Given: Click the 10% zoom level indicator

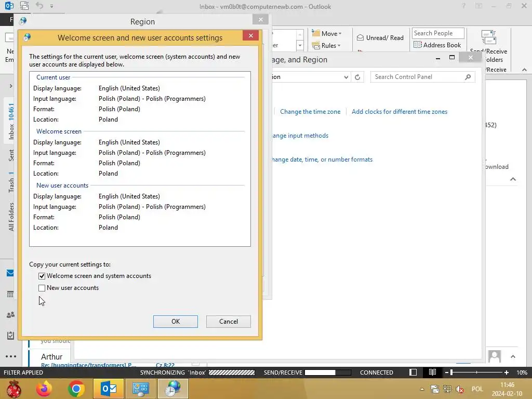Looking at the screenshot, I should pyautogui.click(x=522, y=373).
